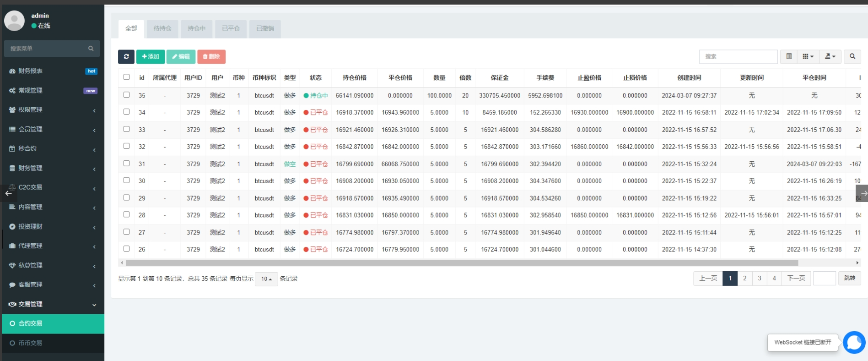Go to page 2 of records

coord(744,278)
